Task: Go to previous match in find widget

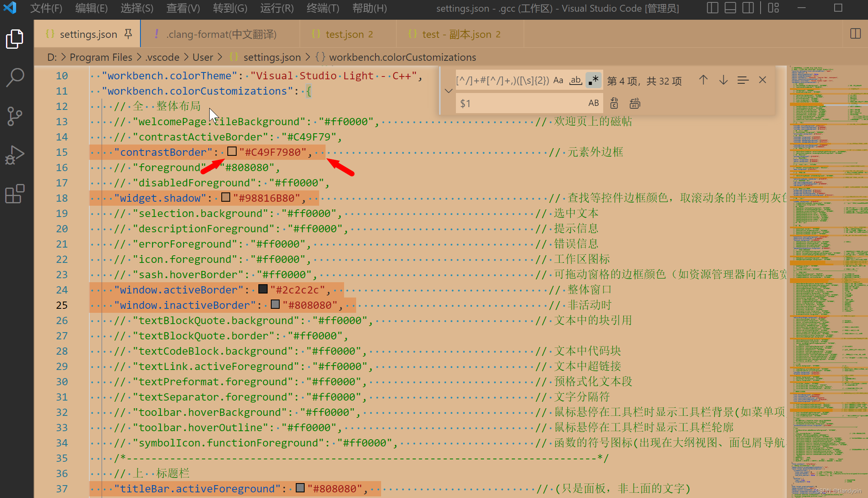Action: point(703,80)
